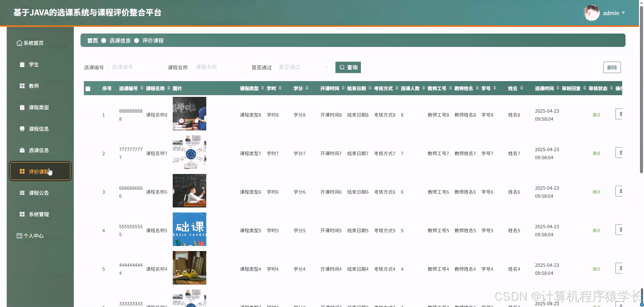Check the row 5 checkbox for 课程名称4
The height and width of the screenshot is (307, 644).
point(88,269)
